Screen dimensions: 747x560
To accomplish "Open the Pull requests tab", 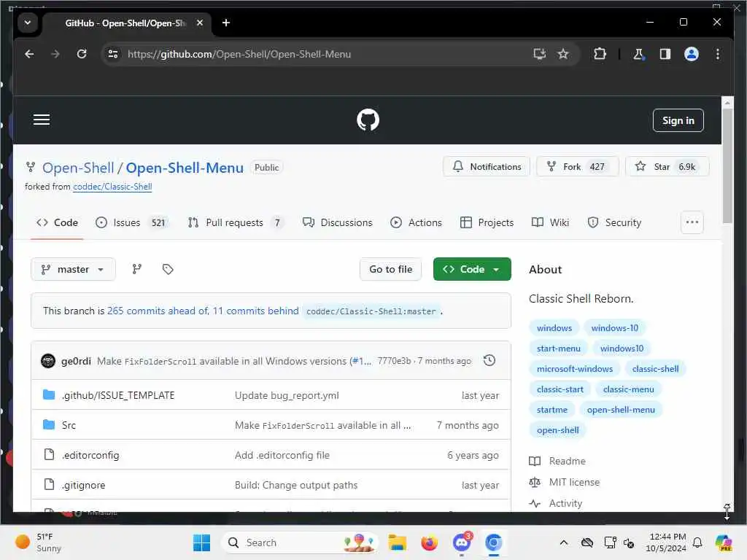I will coord(236,222).
